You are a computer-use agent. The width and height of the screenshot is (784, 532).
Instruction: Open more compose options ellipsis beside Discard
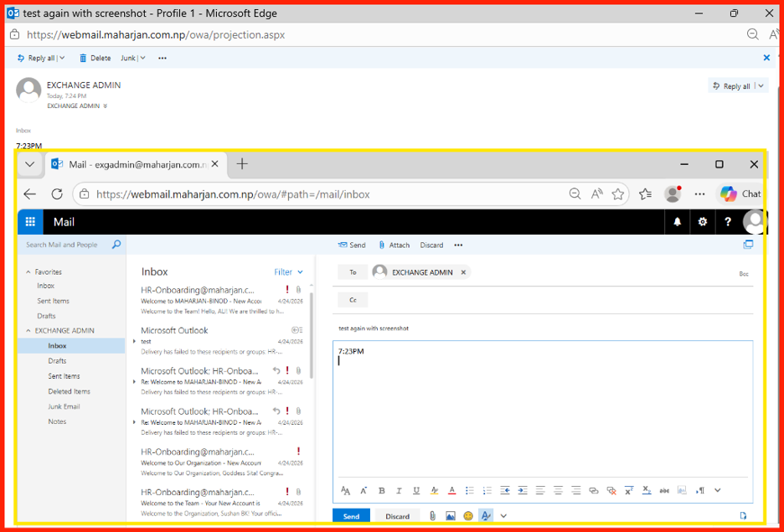[458, 245]
